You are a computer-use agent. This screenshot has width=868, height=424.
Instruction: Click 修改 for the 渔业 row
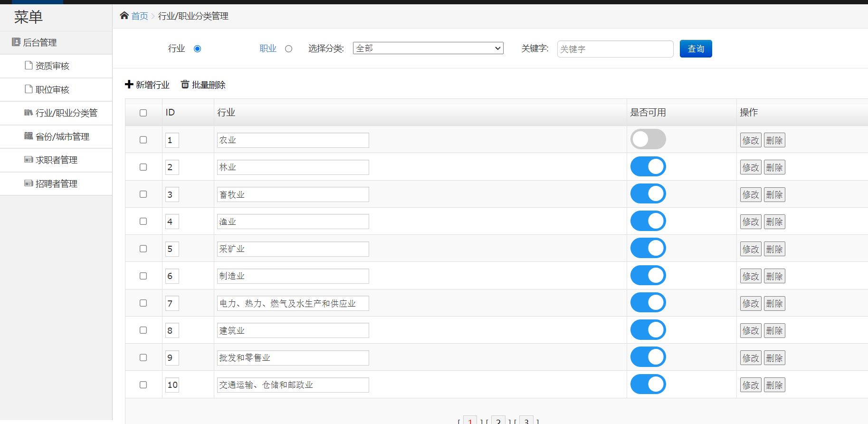coord(751,222)
